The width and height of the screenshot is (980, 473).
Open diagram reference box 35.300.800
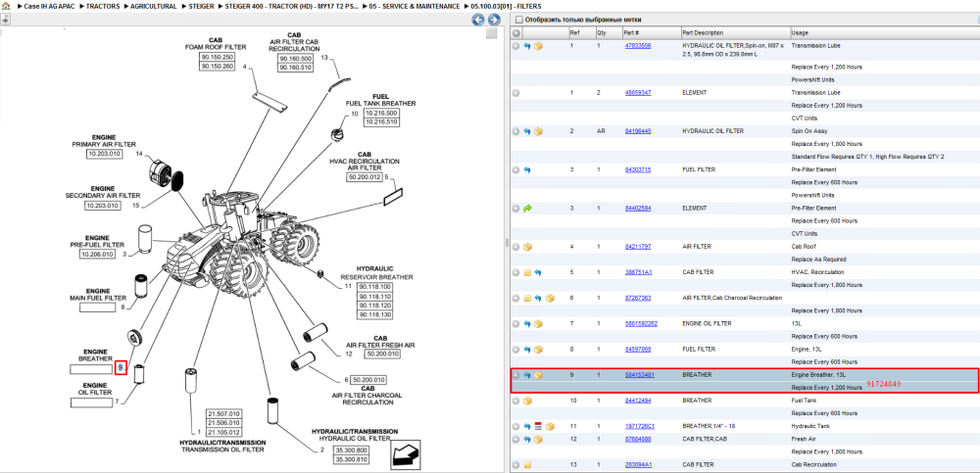352,449
